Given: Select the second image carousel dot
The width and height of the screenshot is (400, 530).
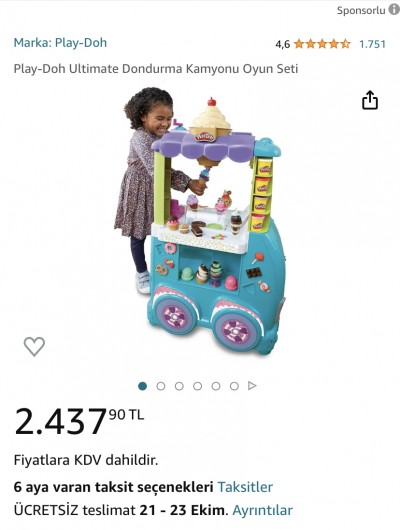Looking at the screenshot, I should click(x=161, y=386).
